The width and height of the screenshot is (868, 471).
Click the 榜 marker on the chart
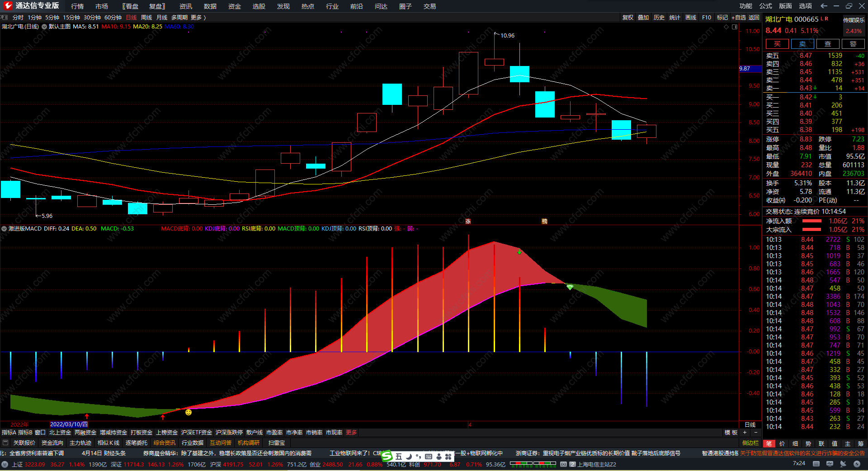pos(544,221)
